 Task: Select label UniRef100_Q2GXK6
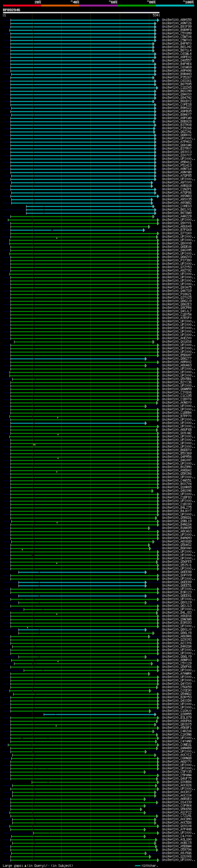(177, 857)
